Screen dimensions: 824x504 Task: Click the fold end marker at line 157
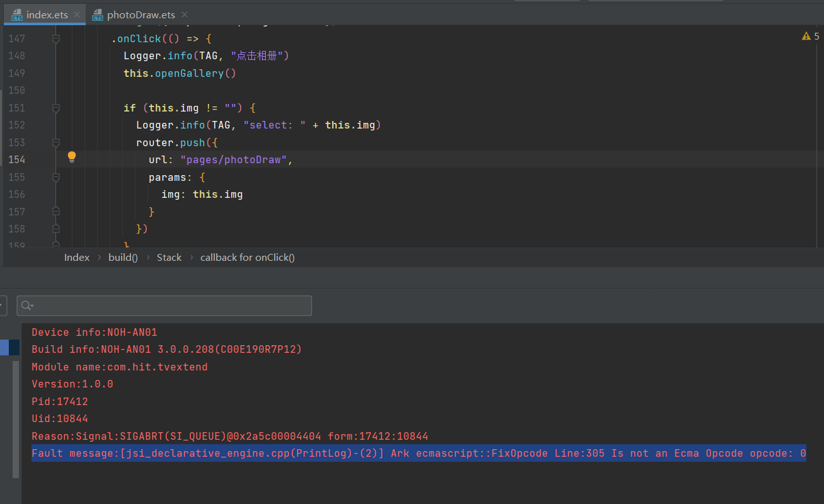click(55, 211)
